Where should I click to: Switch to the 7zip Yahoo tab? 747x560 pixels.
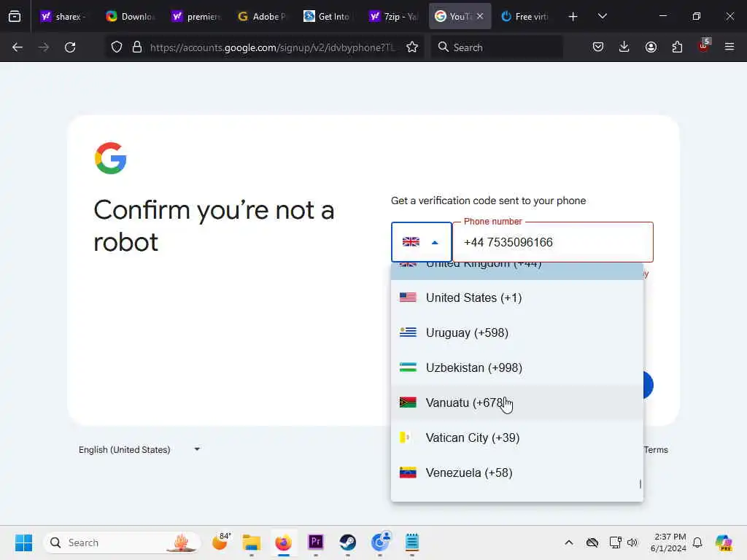[393, 17]
